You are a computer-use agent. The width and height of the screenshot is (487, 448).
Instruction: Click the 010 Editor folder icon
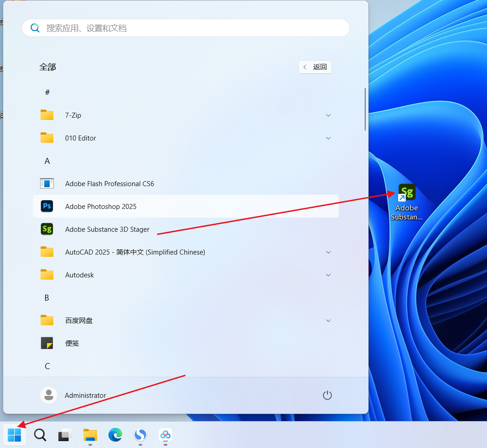pos(47,138)
